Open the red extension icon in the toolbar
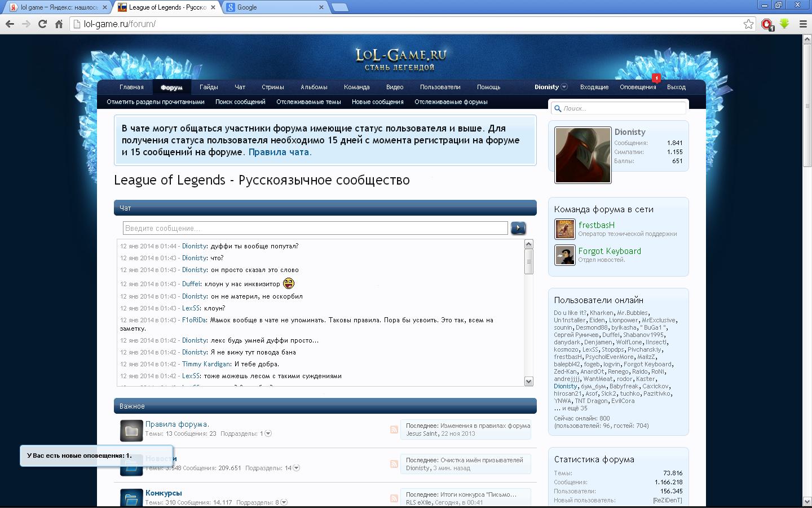Screen dimensions: 812x508 [767, 24]
